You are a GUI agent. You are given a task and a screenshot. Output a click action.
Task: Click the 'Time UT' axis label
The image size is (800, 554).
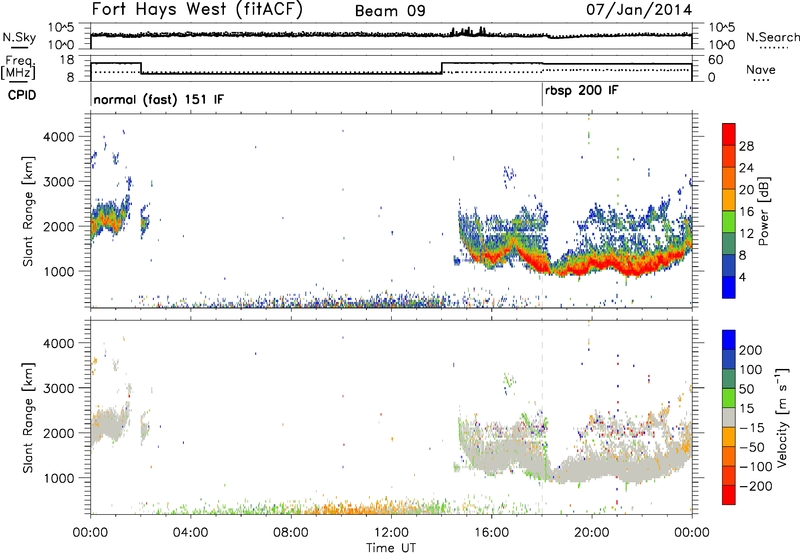click(391, 548)
